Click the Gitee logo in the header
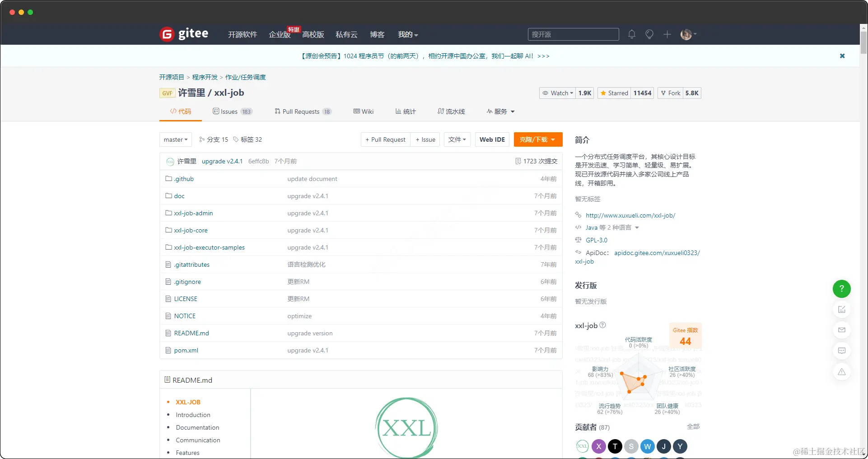This screenshot has height=459, width=868. coord(184,34)
